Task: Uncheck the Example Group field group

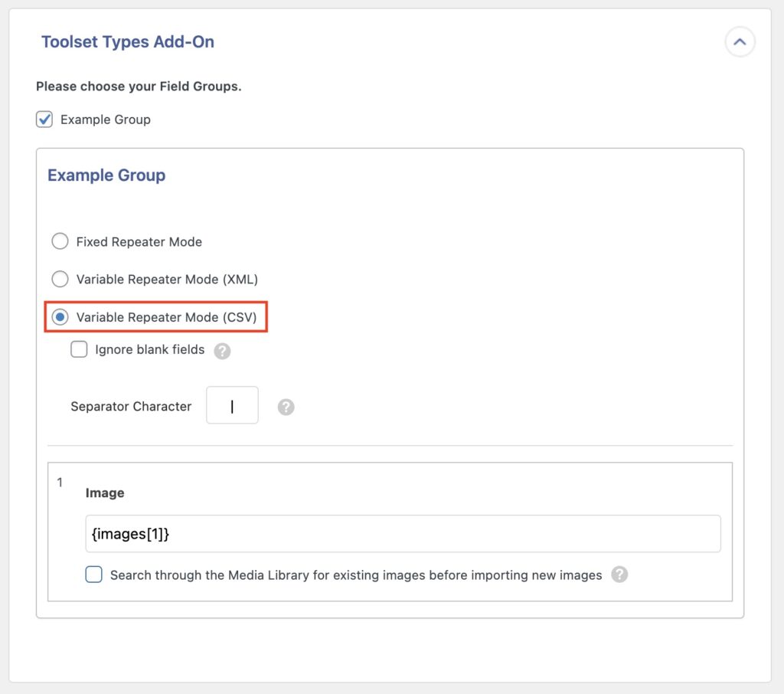Action: click(x=44, y=119)
